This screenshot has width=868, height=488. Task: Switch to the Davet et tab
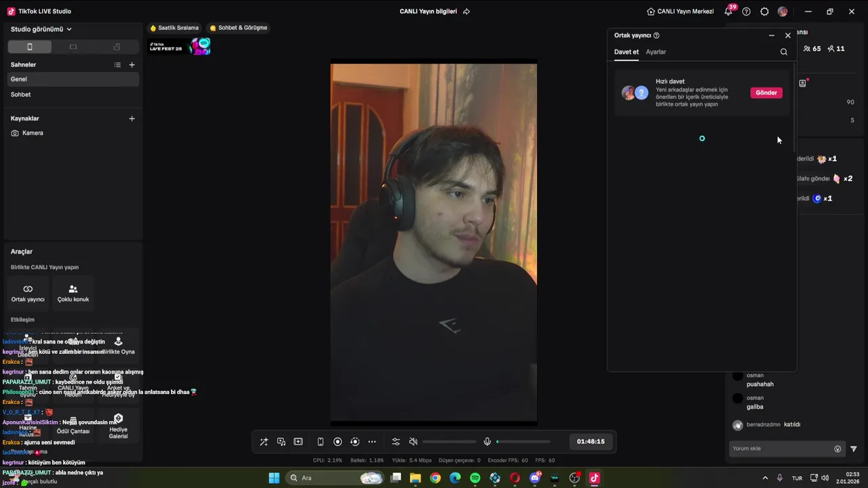pyautogui.click(x=627, y=52)
